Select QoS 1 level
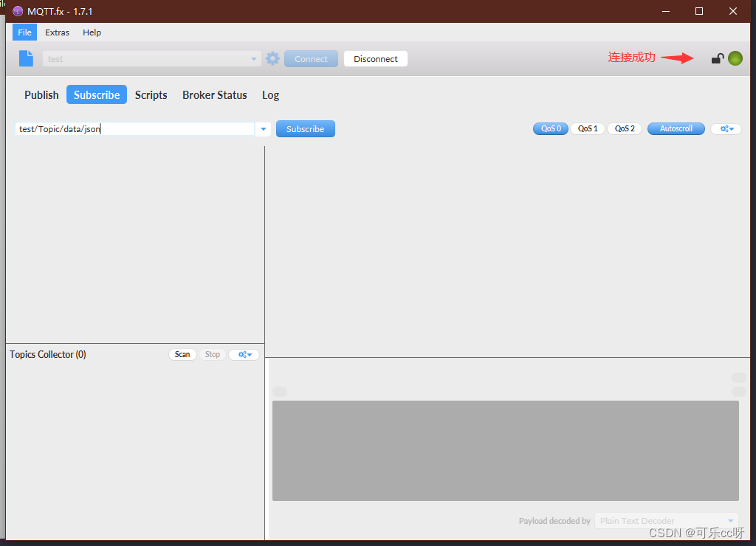 coord(588,128)
